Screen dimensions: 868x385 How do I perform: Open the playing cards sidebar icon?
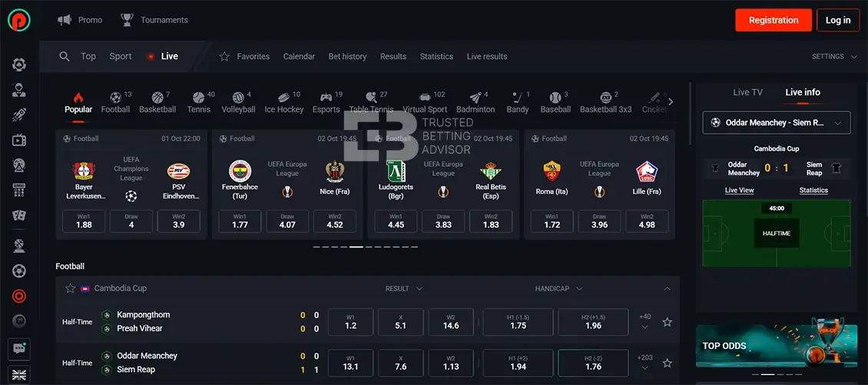19,216
